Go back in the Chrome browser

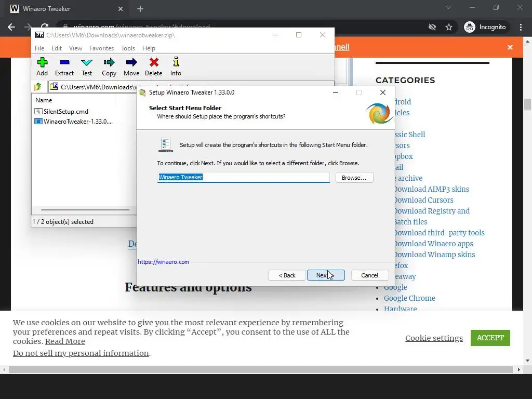click(11, 27)
